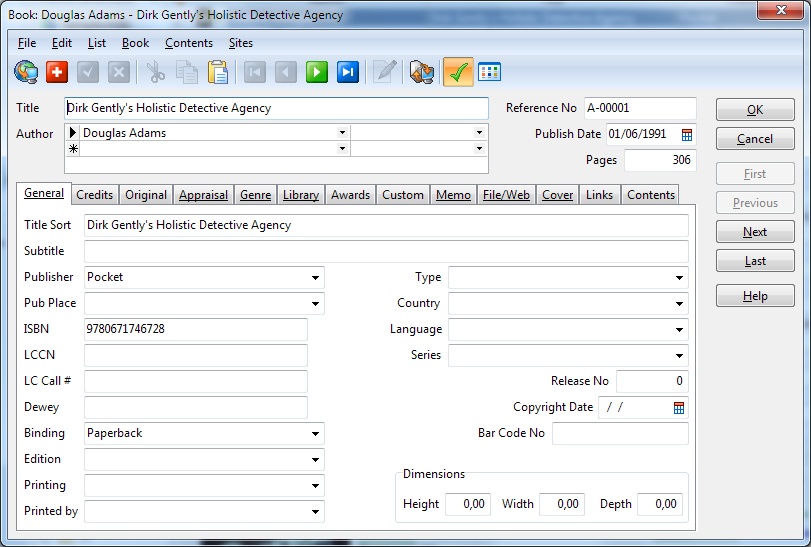Expand the Douglas Adams author dropdown

coord(342,133)
